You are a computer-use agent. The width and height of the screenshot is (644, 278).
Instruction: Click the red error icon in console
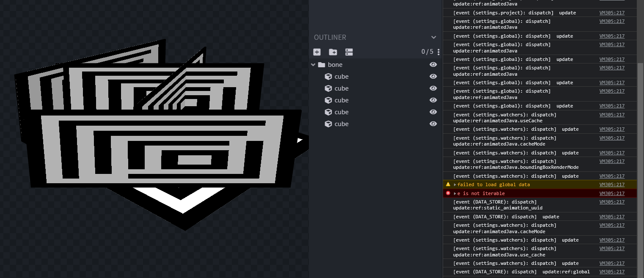448,193
